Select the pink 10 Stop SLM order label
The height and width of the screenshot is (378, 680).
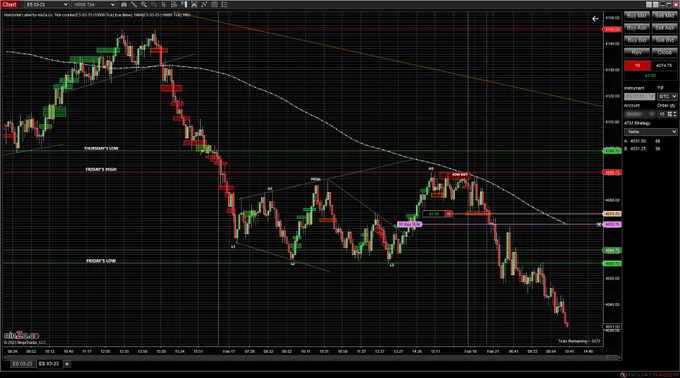[409, 225]
